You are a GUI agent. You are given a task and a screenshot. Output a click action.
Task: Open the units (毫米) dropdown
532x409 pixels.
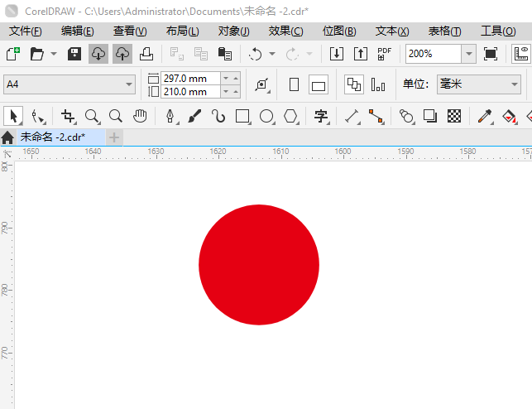(514, 84)
